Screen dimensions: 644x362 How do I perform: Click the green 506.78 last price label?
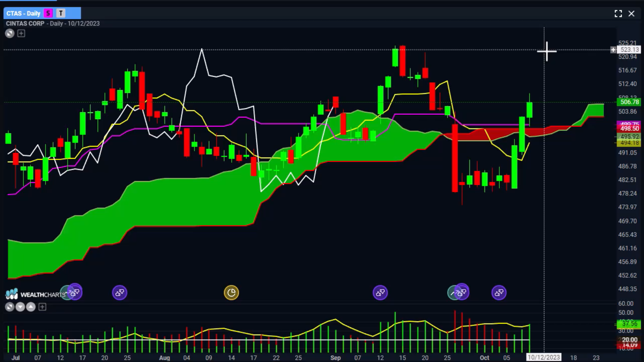(x=629, y=102)
